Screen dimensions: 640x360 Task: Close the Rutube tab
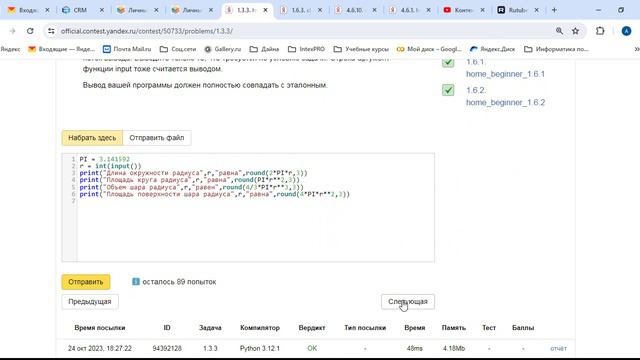coord(536,10)
